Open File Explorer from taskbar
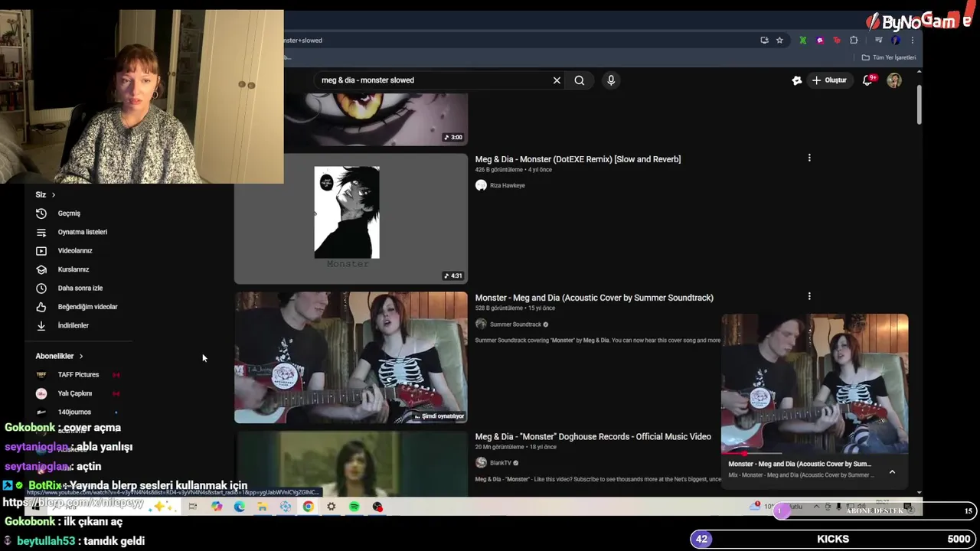980x551 pixels. [x=263, y=507]
